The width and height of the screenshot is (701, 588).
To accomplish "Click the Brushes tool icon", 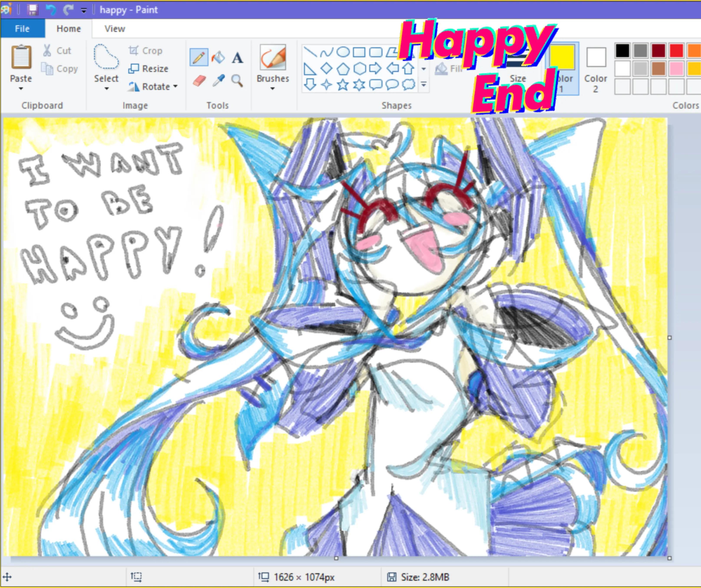I will [x=273, y=57].
